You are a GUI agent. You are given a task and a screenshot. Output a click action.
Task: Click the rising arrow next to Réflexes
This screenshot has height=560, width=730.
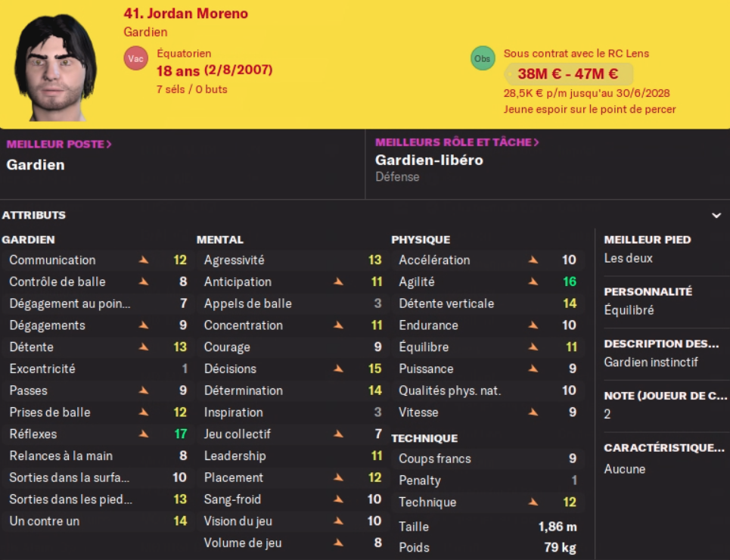(144, 434)
